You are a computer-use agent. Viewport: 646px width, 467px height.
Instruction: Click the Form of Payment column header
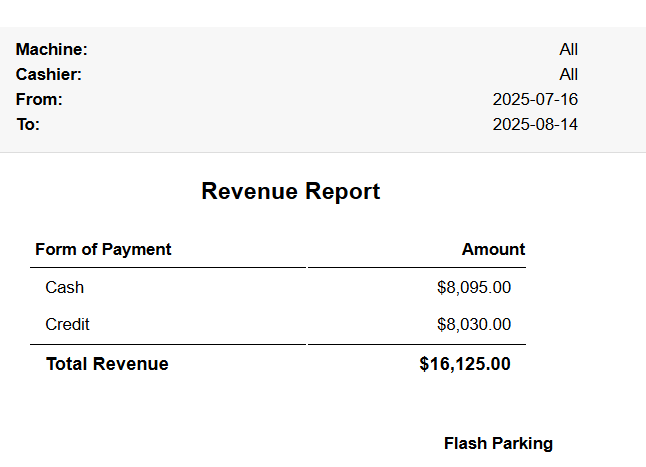(103, 249)
